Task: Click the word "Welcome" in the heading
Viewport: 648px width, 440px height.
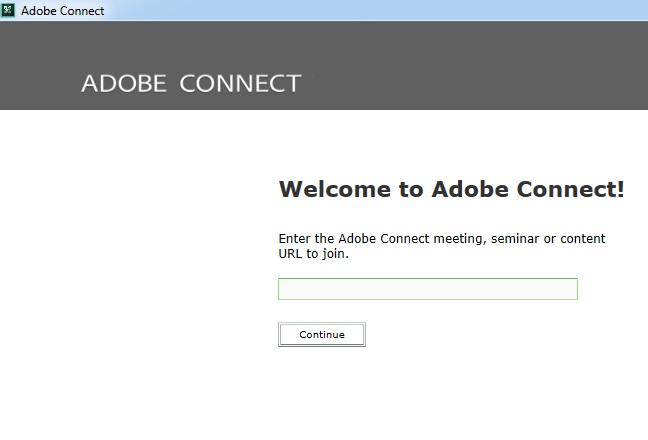Action: 335,189
